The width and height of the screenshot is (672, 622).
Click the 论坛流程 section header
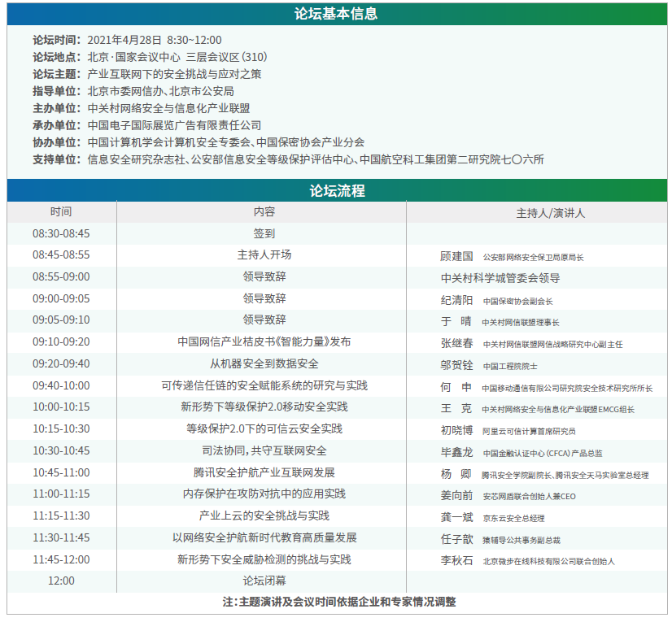[336, 191]
